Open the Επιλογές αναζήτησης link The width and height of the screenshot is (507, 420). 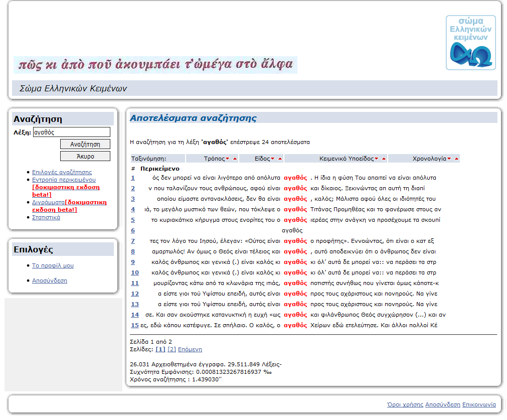tap(62, 172)
